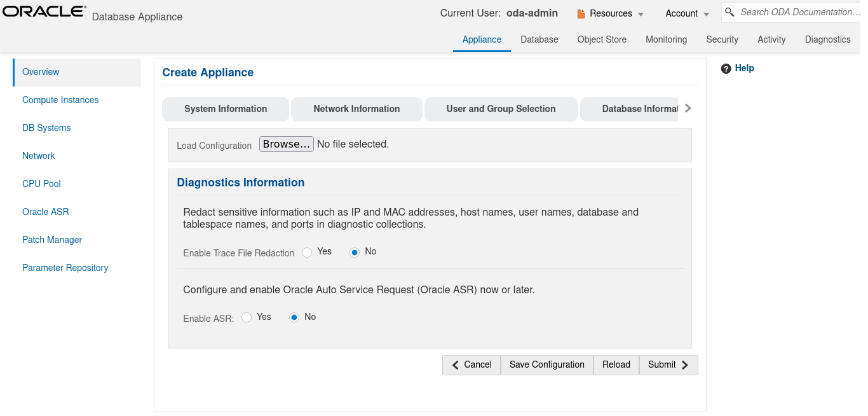
Task: Select No for Enable Trace File Redaction
Action: tap(355, 253)
